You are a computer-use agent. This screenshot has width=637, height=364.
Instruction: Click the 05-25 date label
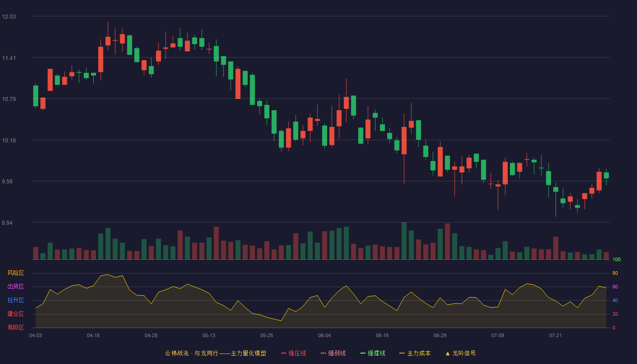pyautogui.click(x=267, y=336)
